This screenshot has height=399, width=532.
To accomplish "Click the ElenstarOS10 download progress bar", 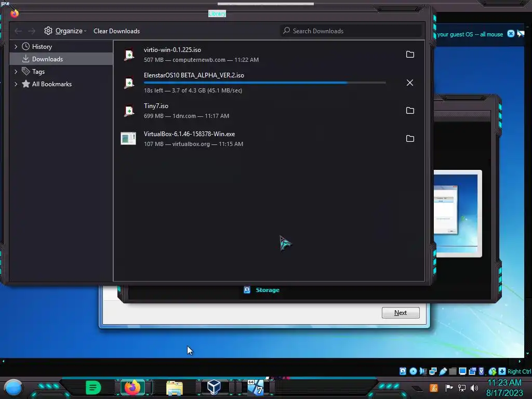I will tap(264, 83).
